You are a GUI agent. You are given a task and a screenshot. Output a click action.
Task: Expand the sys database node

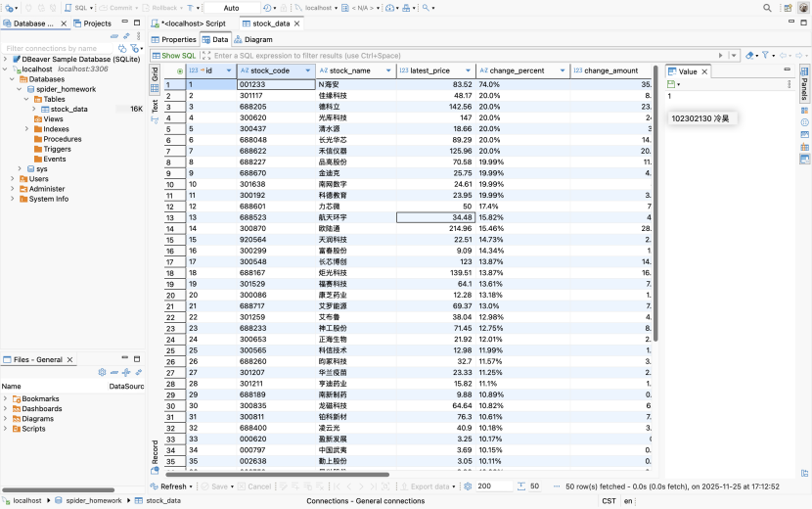[x=20, y=169]
